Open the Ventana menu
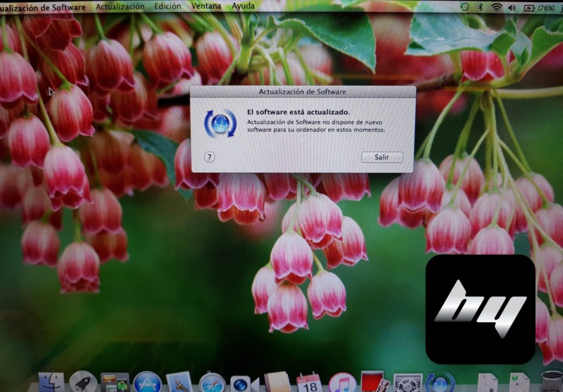563x392 pixels. [206, 7]
